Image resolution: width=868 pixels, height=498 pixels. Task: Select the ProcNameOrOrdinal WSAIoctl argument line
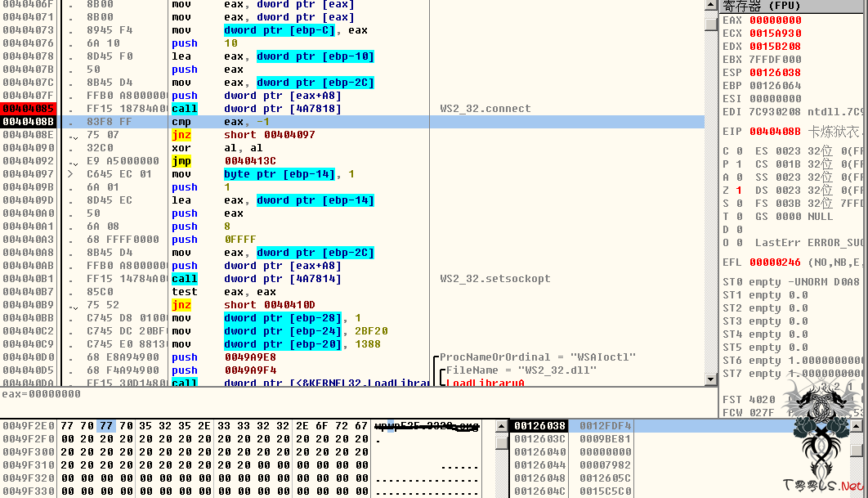point(537,357)
